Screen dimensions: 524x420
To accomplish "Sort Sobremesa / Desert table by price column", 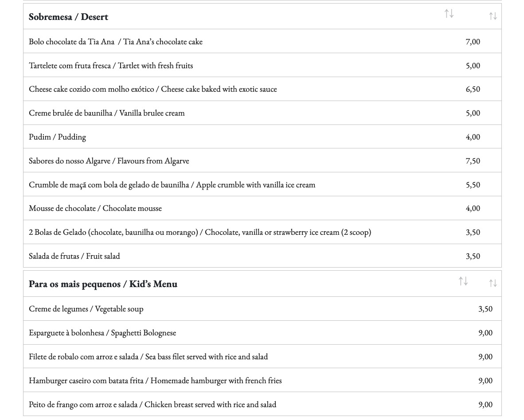I will [493, 16].
